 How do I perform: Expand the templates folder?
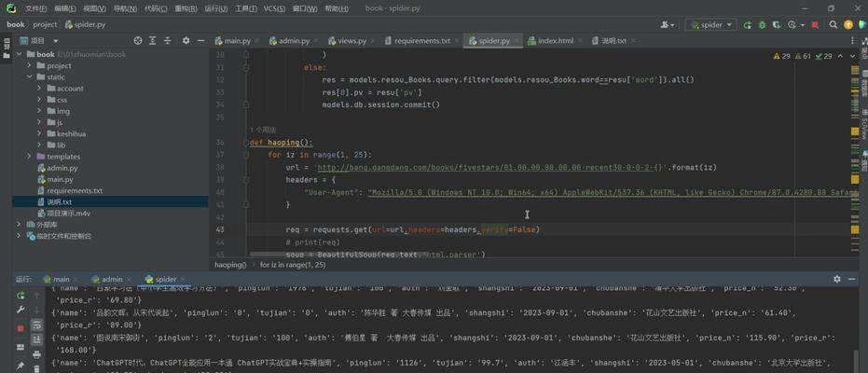click(29, 157)
